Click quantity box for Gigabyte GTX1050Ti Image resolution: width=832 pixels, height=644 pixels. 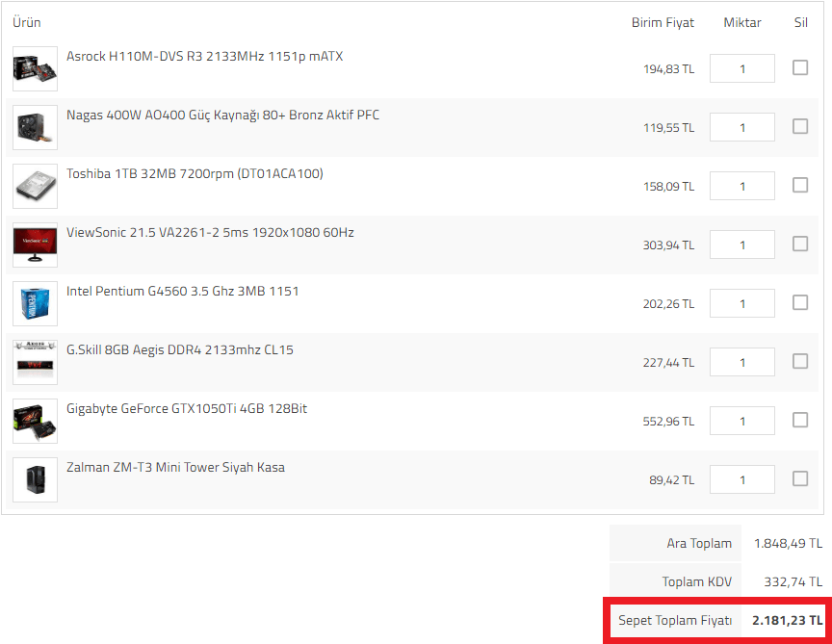(742, 422)
